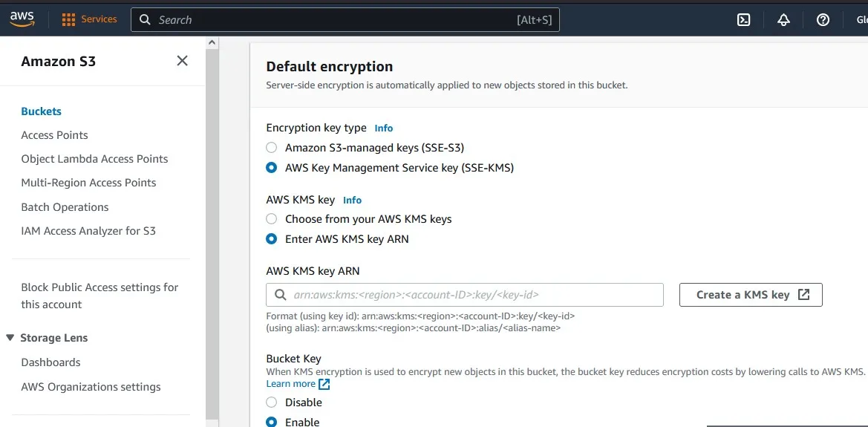Click the AWS logo icon
The height and width of the screenshot is (427, 868).
tap(22, 19)
